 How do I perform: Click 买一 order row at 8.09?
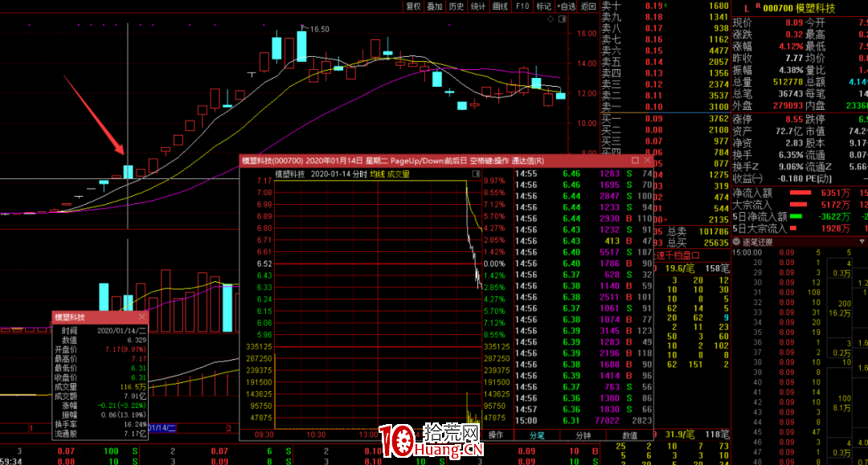pyautogui.click(x=665, y=118)
